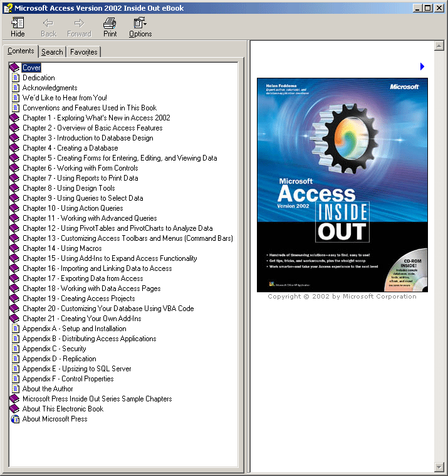This screenshot has height=476, width=448.
Task: Open the Contents tab
Action: (21, 51)
